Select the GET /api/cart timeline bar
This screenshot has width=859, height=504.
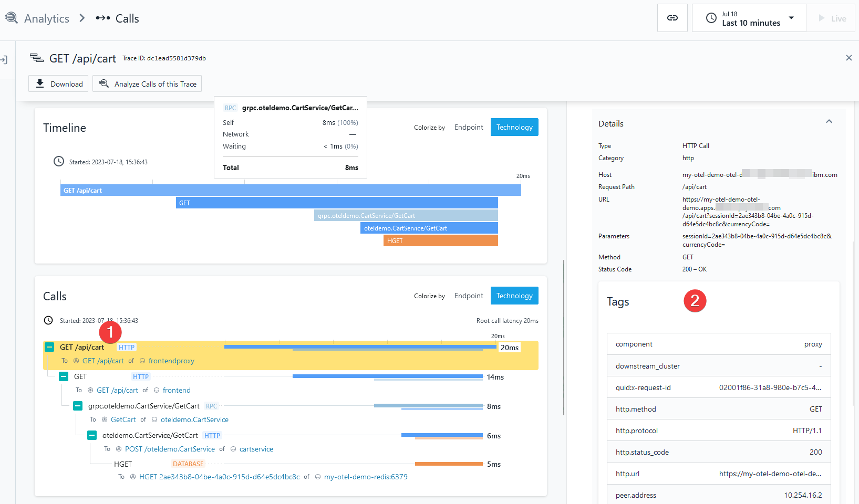click(291, 190)
